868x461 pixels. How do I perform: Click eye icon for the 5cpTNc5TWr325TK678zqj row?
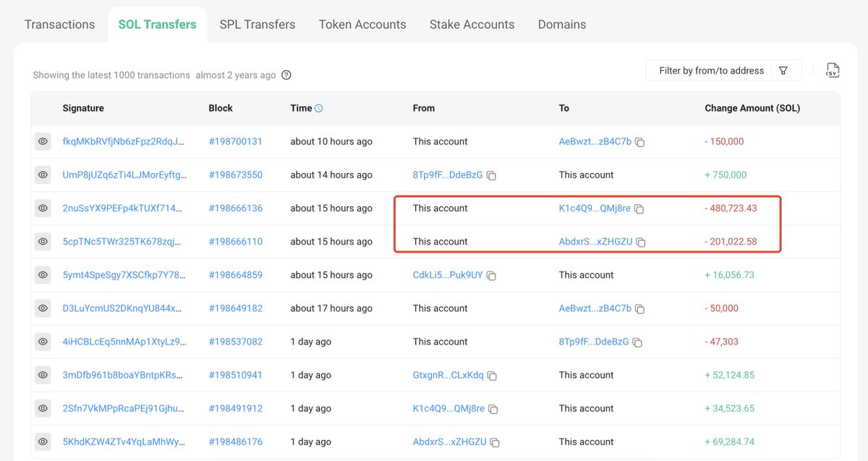click(x=43, y=242)
